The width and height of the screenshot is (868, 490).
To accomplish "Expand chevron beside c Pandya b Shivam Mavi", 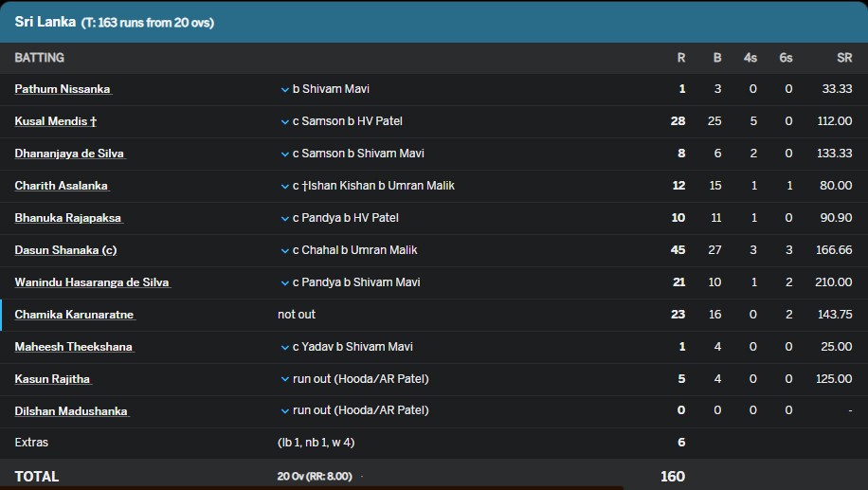I will pos(284,282).
